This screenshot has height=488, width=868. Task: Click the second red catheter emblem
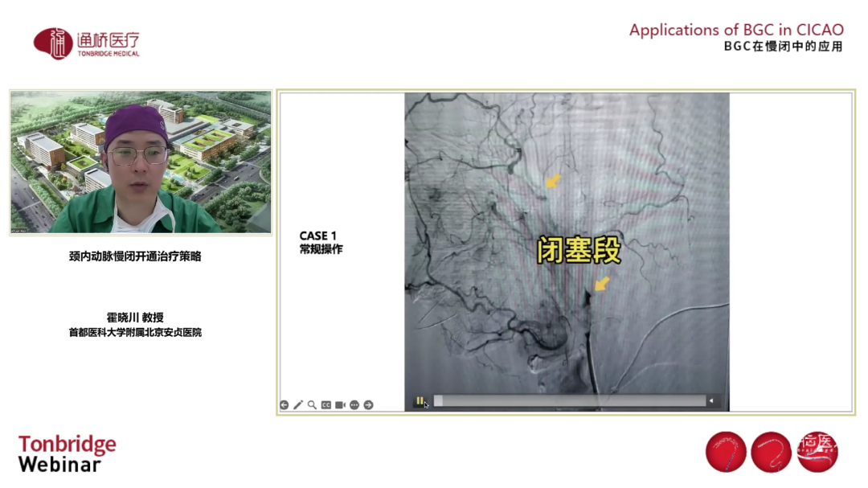[x=771, y=452]
